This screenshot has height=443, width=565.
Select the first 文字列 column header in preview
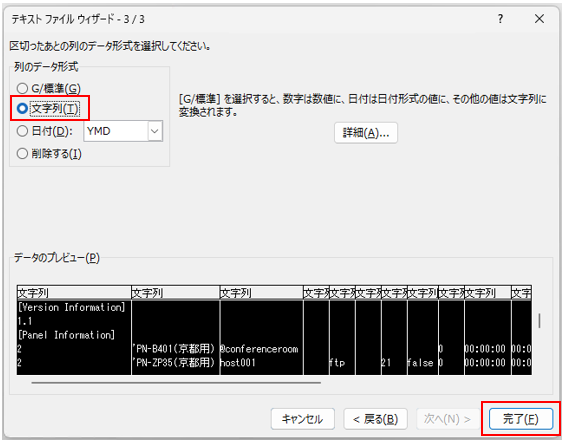click(x=74, y=293)
